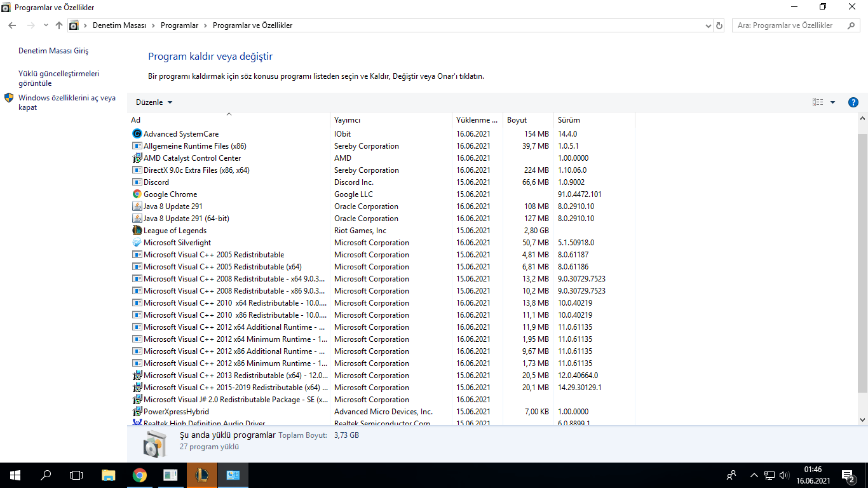Viewport: 868px width, 488px height.
Task: Open Task View on the taskbar
Action: [x=76, y=475]
